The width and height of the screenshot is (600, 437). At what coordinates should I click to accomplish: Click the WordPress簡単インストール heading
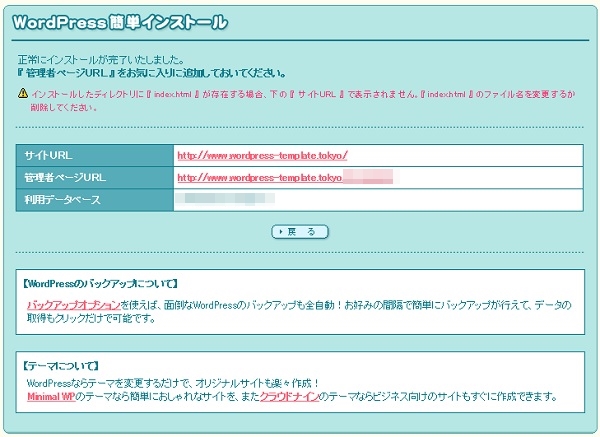click(x=120, y=23)
